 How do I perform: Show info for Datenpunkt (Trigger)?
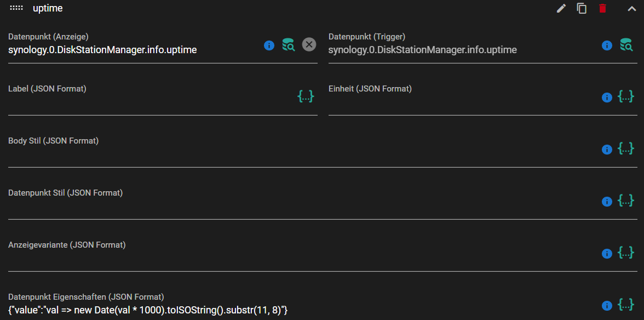coord(607,45)
